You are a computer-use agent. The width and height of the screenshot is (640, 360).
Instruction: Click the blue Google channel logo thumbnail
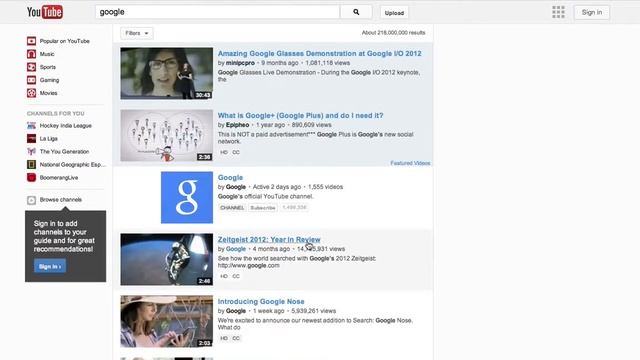(x=187, y=198)
